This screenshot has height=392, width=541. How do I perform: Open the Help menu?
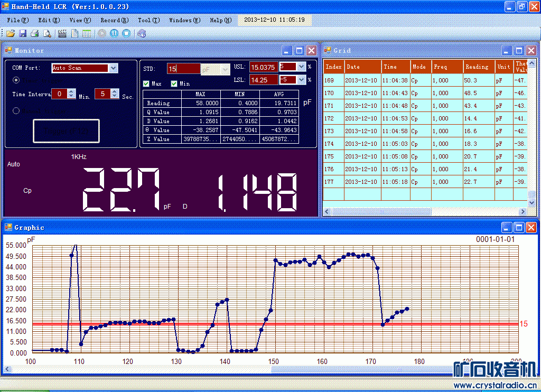pos(220,20)
